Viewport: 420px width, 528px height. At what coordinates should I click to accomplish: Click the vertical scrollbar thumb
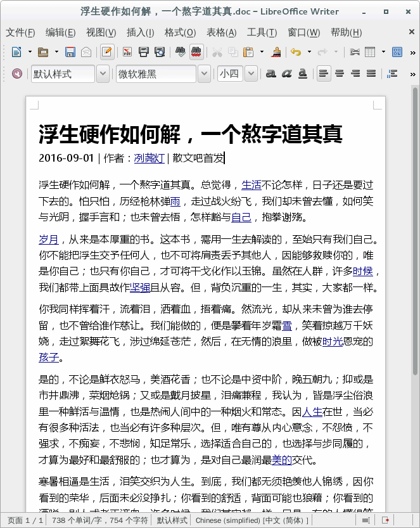tap(416, 231)
